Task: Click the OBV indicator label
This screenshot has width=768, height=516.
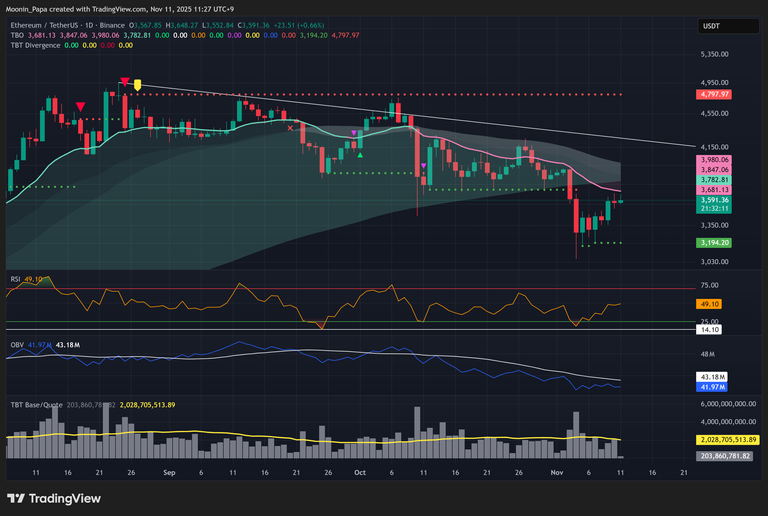Action: 17,344
